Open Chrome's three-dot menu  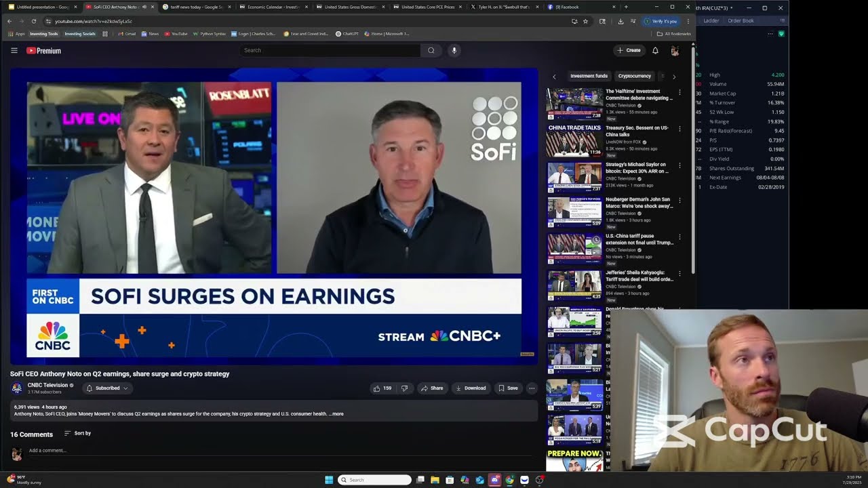point(688,21)
